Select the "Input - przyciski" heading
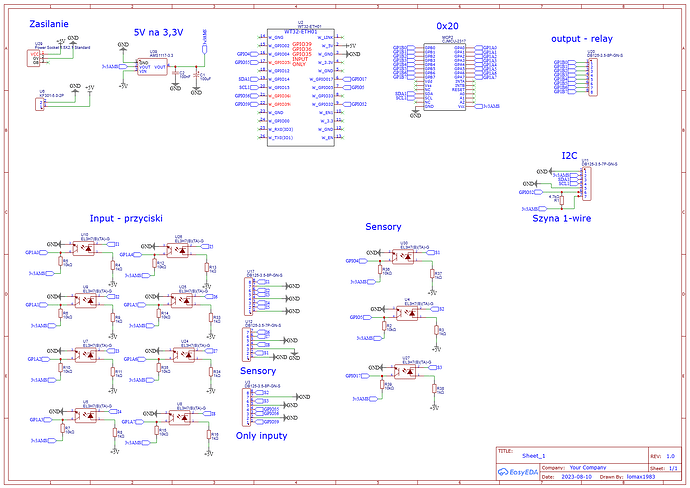This screenshot has width=690, height=488. point(126,218)
